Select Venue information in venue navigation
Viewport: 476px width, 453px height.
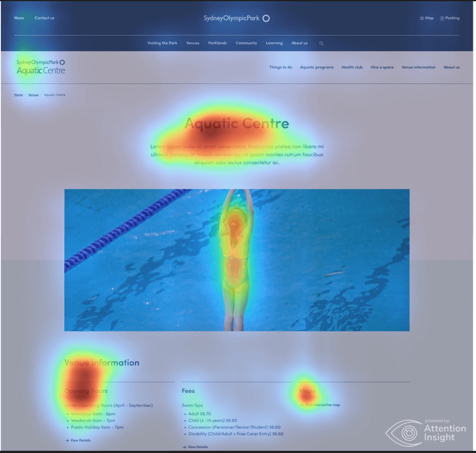(x=418, y=67)
